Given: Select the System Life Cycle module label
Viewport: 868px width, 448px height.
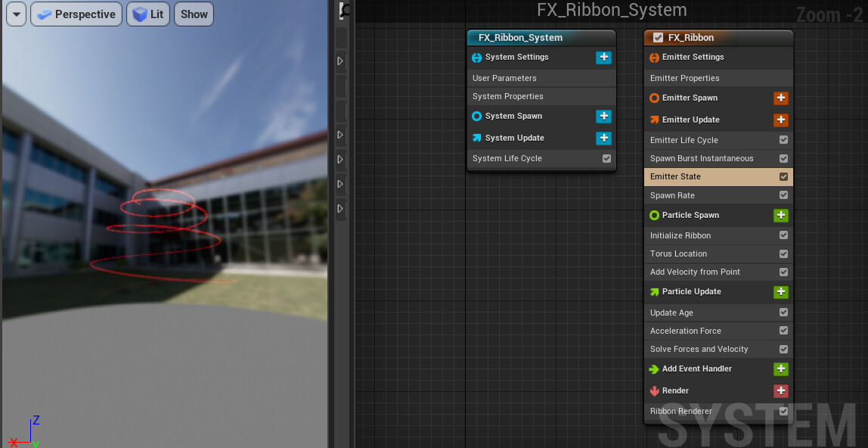Looking at the screenshot, I should click(x=507, y=158).
